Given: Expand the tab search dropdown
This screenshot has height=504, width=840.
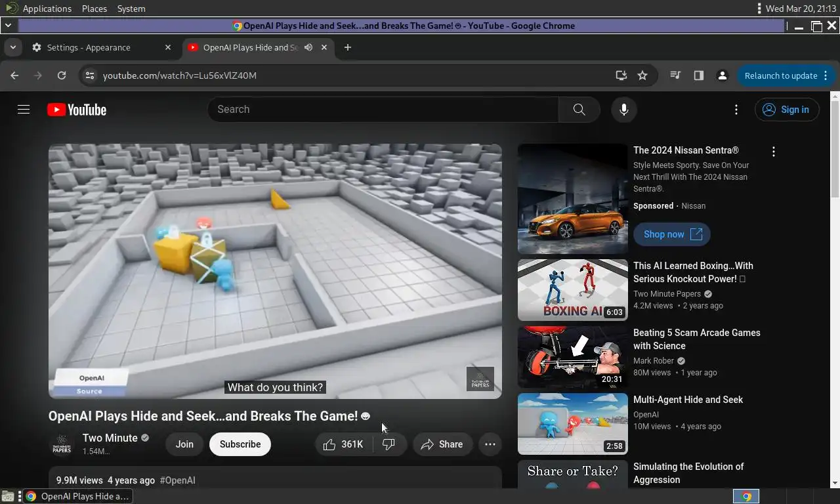Looking at the screenshot, I should [12, 47].
